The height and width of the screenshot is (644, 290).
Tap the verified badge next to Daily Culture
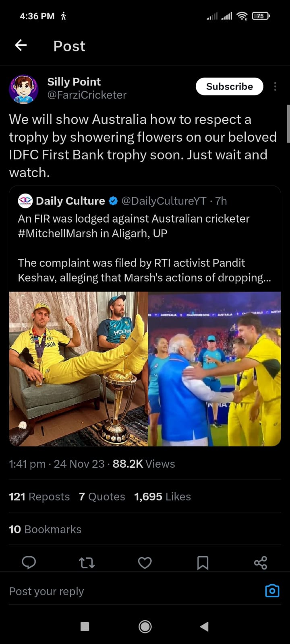tap(113, 201)
